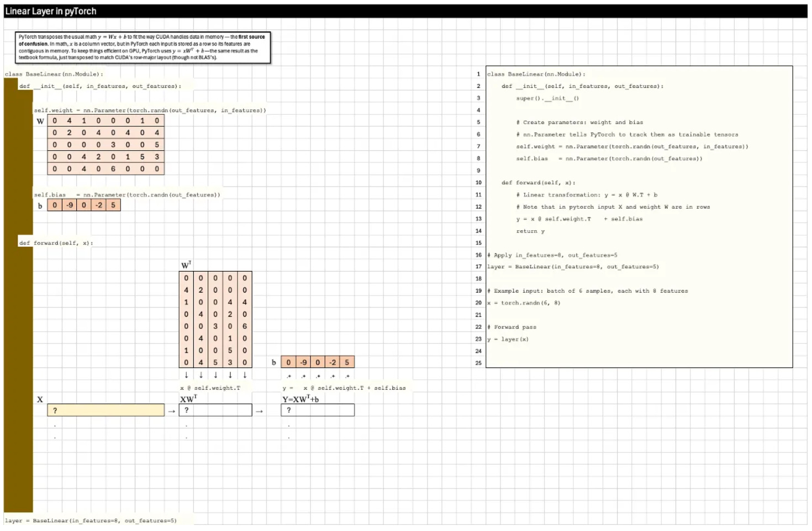Select the cell with 6 in matrix W
812x531 pixels.
[x=113, y=169]
